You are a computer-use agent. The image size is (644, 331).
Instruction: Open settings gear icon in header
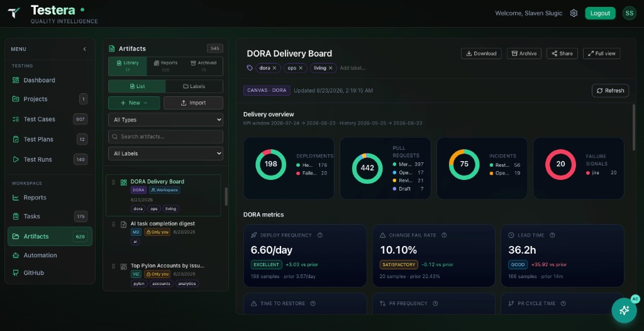pos(574,13)
